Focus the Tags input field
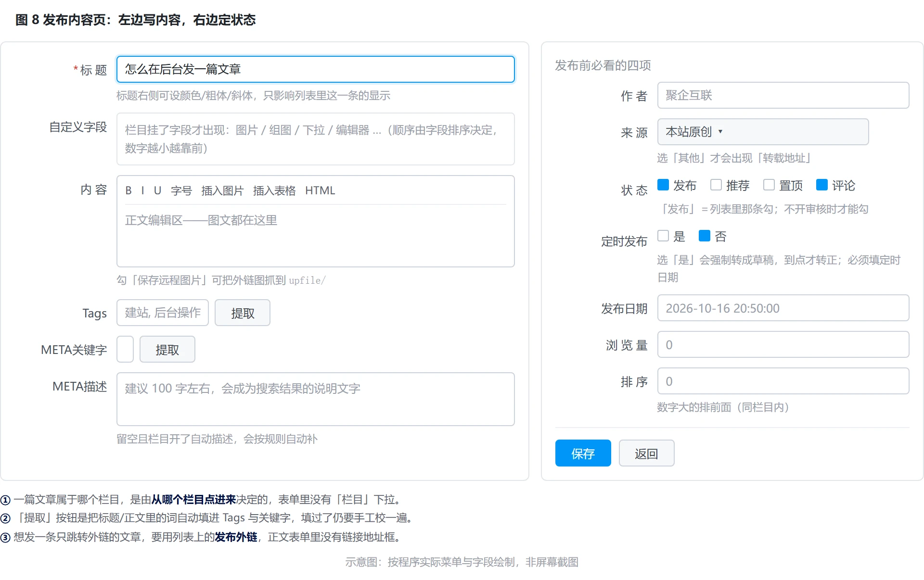Viewport: 924px width, 580px height. tap(163, 313)
